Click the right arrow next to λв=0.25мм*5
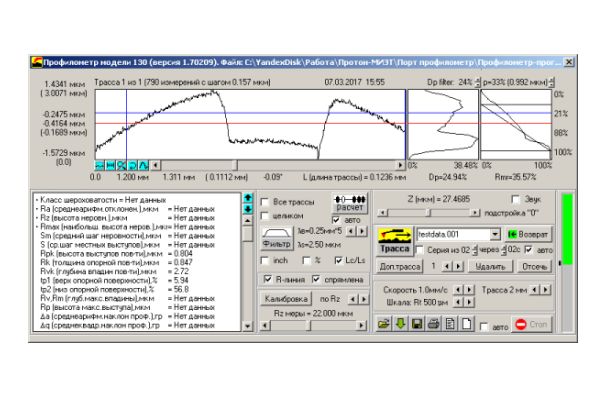 click(x=362, y=231)
